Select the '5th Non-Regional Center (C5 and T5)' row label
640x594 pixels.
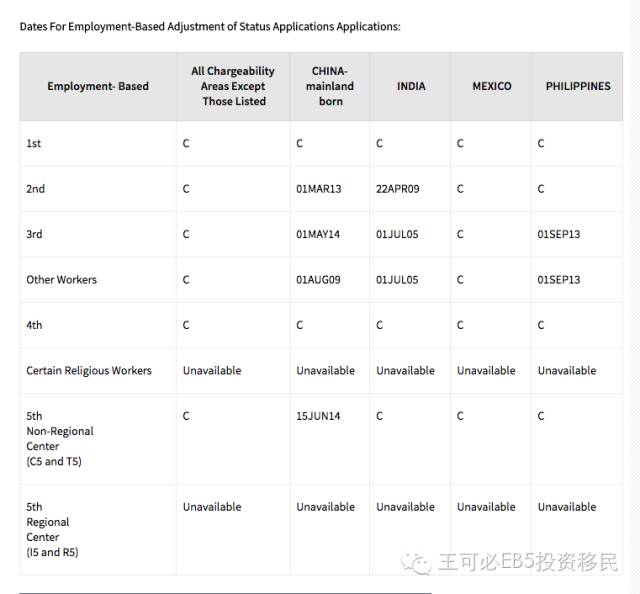[x=60, y=439]
